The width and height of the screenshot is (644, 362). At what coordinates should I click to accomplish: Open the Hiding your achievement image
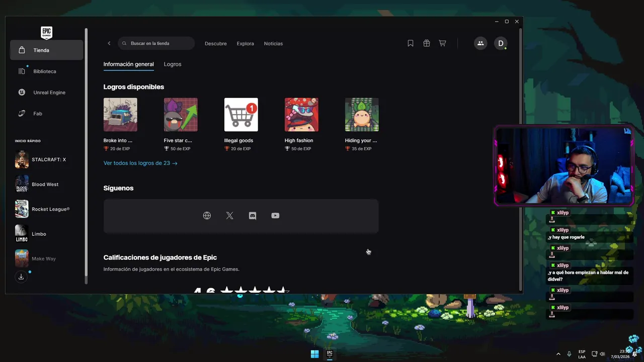(362, 115)
